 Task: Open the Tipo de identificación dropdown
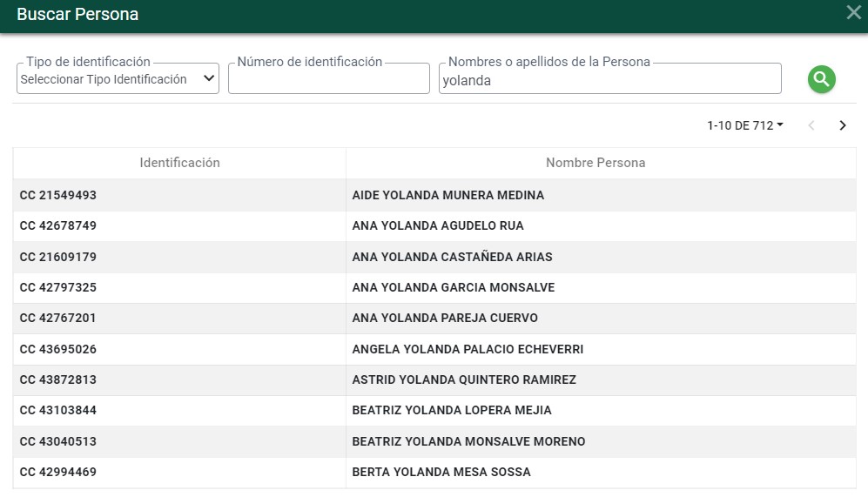(x=118, y=78)
